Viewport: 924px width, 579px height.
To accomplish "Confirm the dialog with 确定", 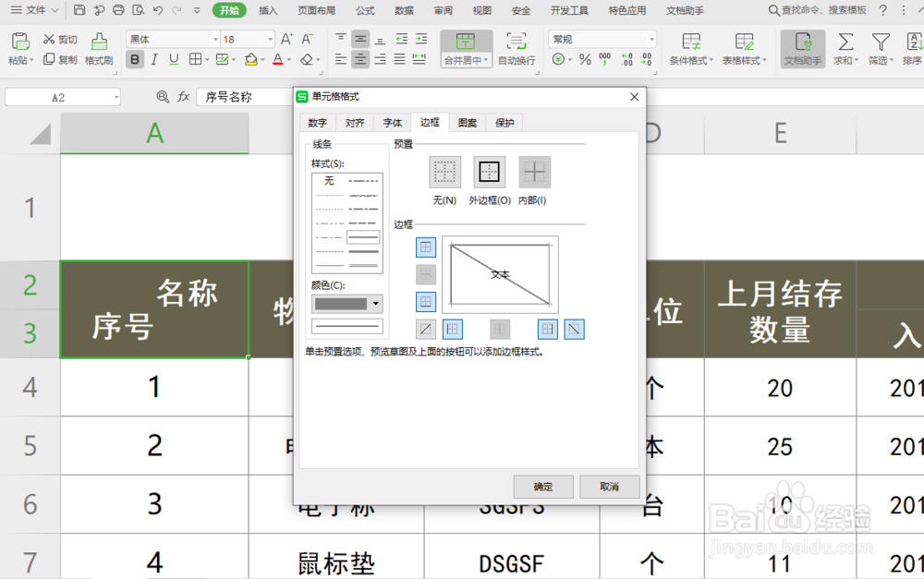I will [x=542, y=487].
